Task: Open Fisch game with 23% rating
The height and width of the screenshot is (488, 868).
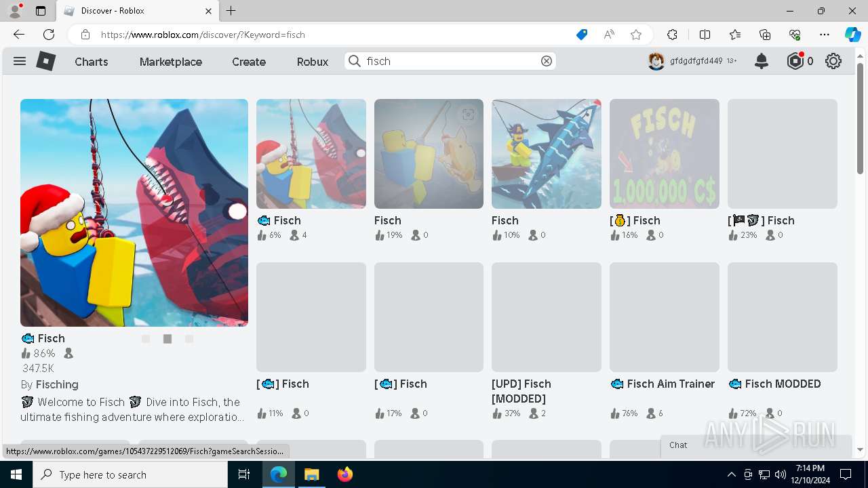Action: click(x=783, y=154)
